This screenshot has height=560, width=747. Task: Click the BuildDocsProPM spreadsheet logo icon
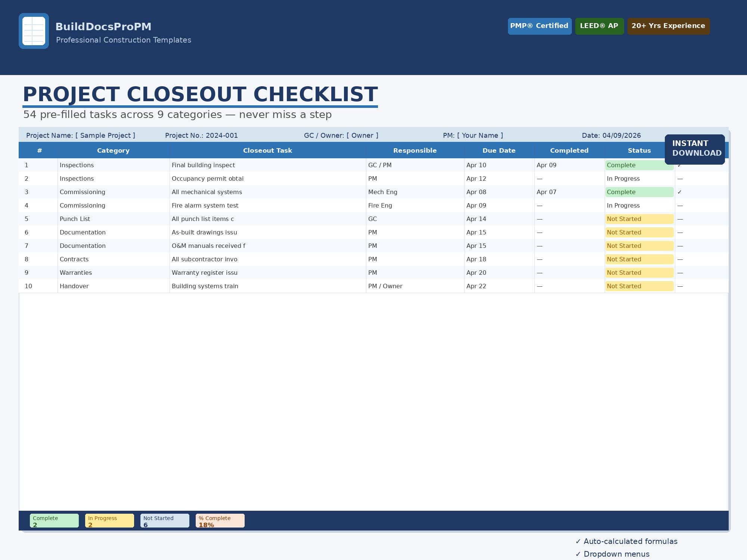(34, 31)
